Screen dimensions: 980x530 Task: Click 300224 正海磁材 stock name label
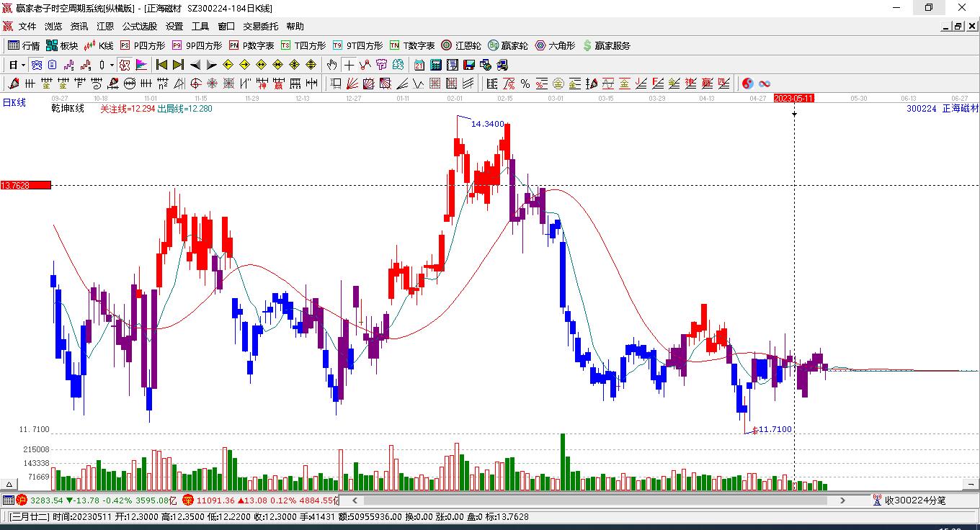(943, 108)
